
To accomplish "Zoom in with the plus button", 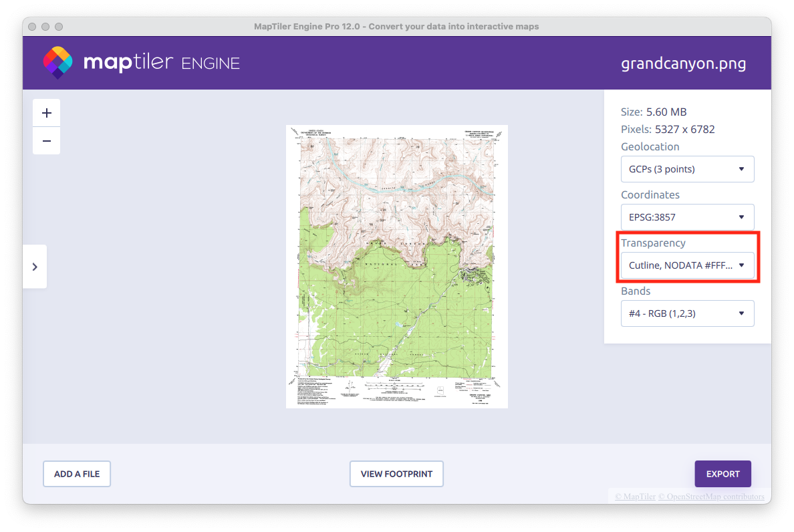I will pyautogui.click(x=47, y=113).
